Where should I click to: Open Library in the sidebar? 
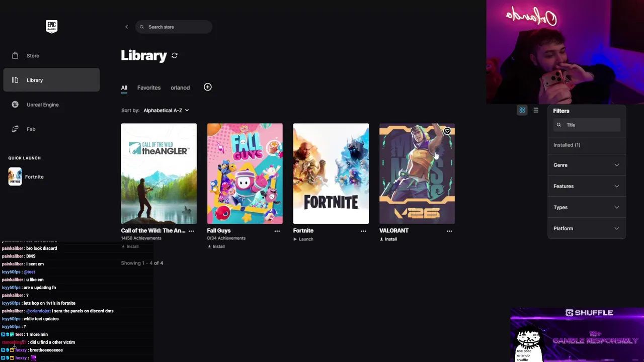point(51,80)
